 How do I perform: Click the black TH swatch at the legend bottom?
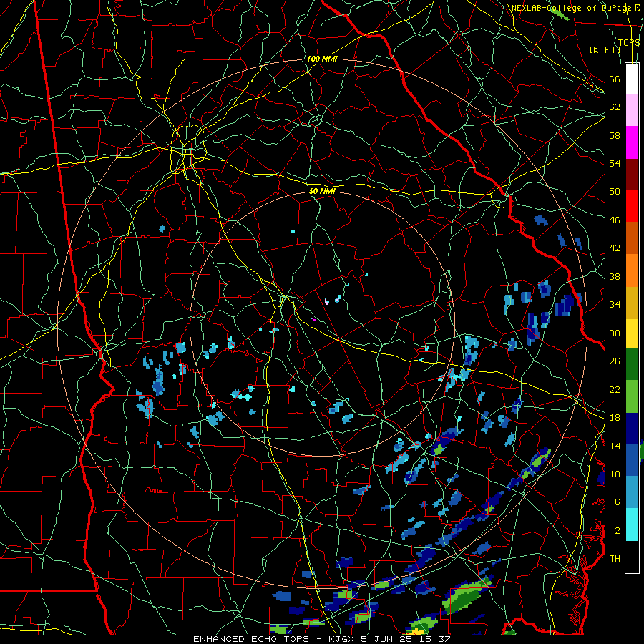(632, 557)
